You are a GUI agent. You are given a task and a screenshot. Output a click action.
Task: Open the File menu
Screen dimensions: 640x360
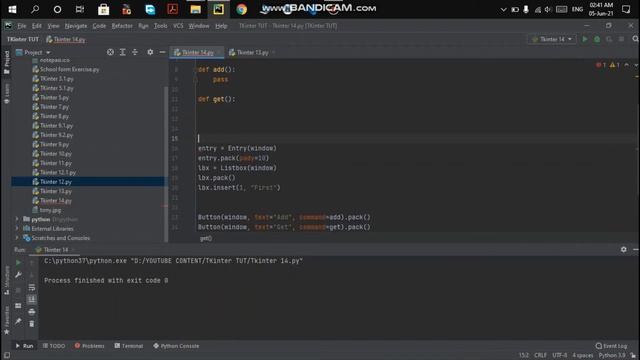pos(22,26)
